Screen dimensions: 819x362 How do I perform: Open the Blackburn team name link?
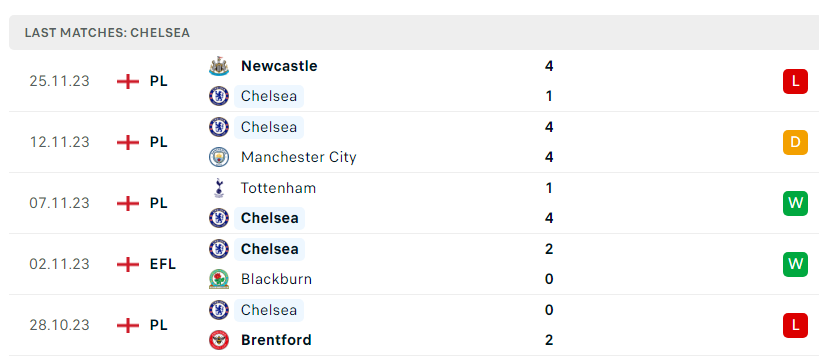(276, 279)
